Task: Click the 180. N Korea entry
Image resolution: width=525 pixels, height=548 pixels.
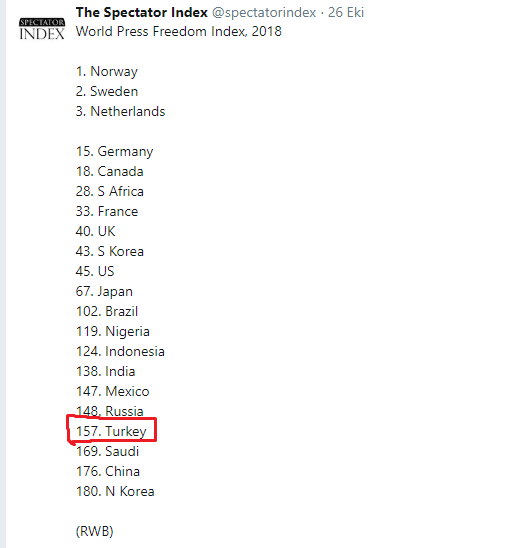Action: pyautogui.click(x=115, y=491)
